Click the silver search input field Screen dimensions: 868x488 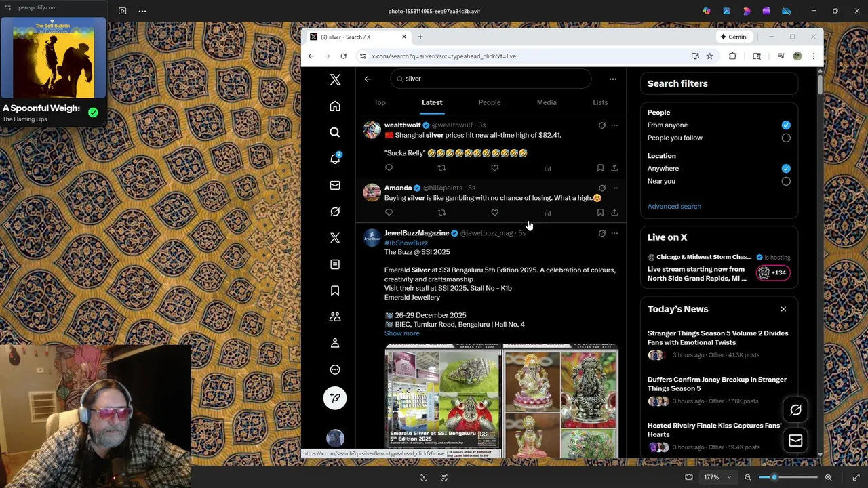[x=491, y=79]
